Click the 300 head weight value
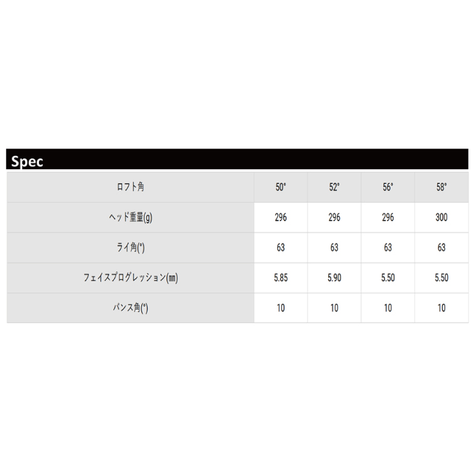Image resolution: width=476 pixels, height=476 pixels. click(x=442, y=217)
